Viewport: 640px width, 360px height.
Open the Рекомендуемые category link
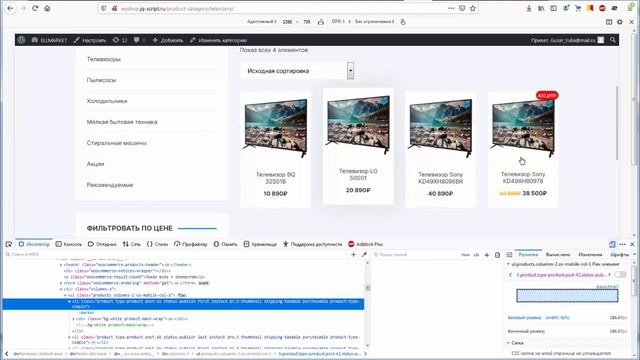point(110,185)
